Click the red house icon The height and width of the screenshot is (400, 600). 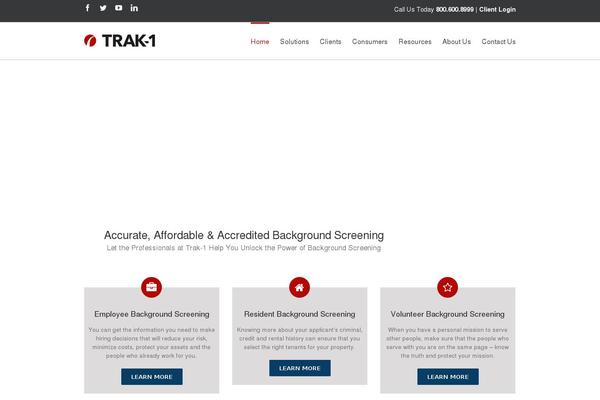[300, 287]
